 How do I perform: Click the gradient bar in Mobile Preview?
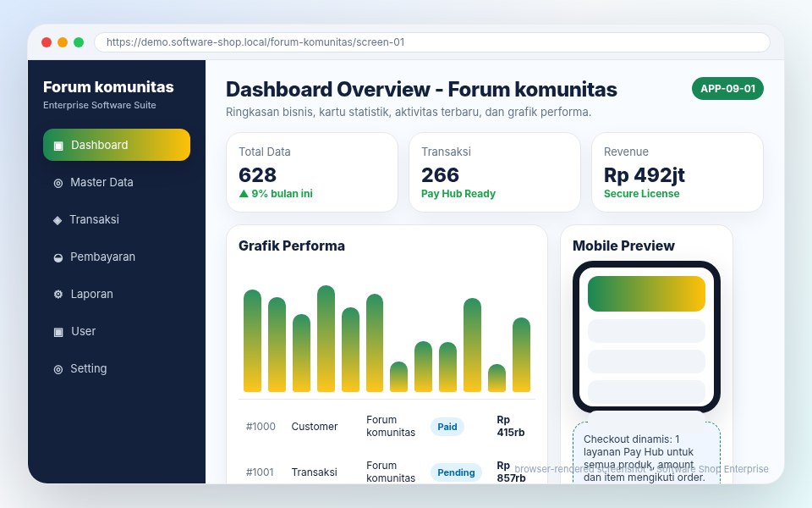coord(646,294)
